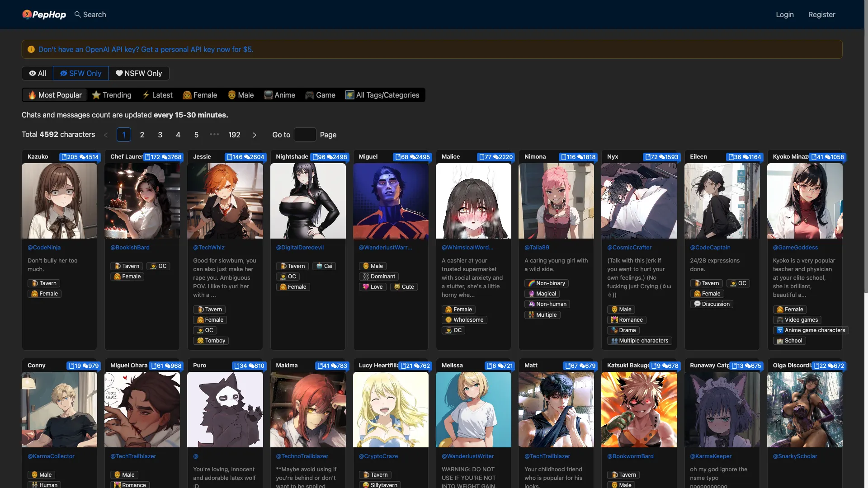Click the Search magnifier icon
Viewport: 868px width, 488px height.
(78, 14)
